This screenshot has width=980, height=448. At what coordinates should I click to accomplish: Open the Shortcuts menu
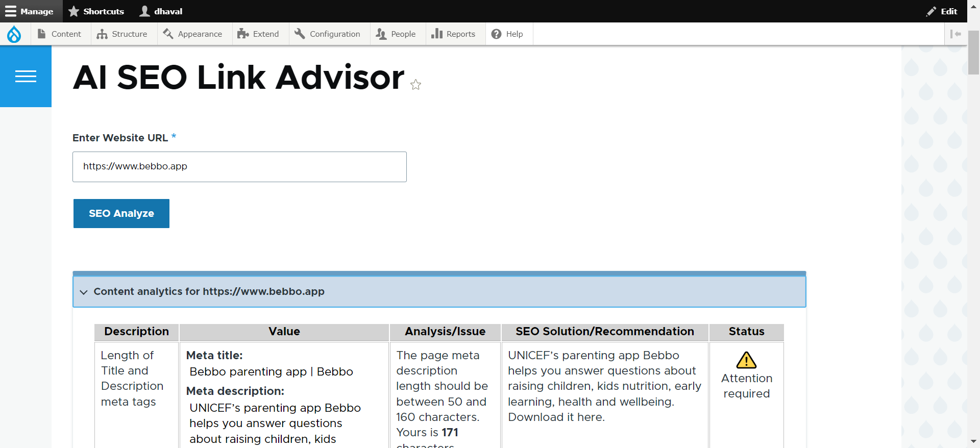click(96, 11)
